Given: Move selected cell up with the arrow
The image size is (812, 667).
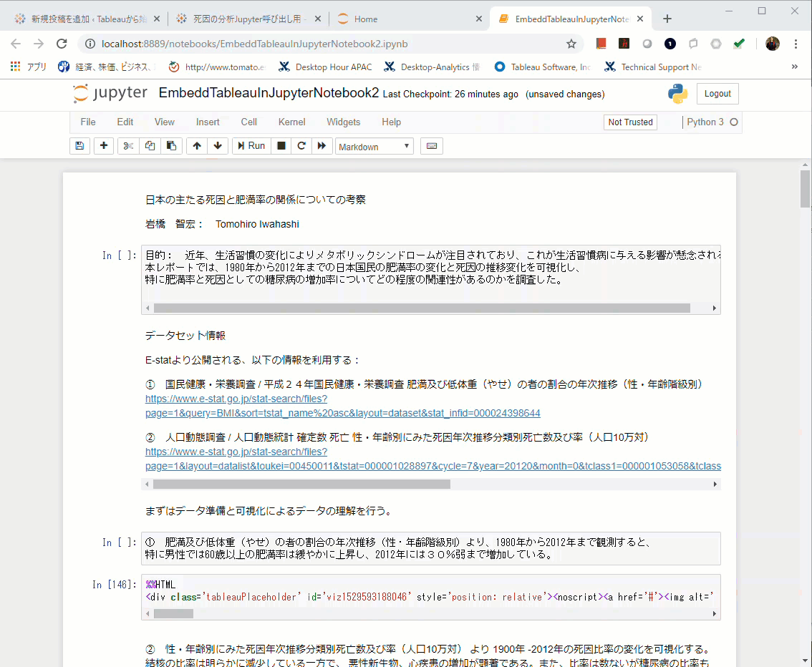Looking at the screenshot, I should [197, 146].
